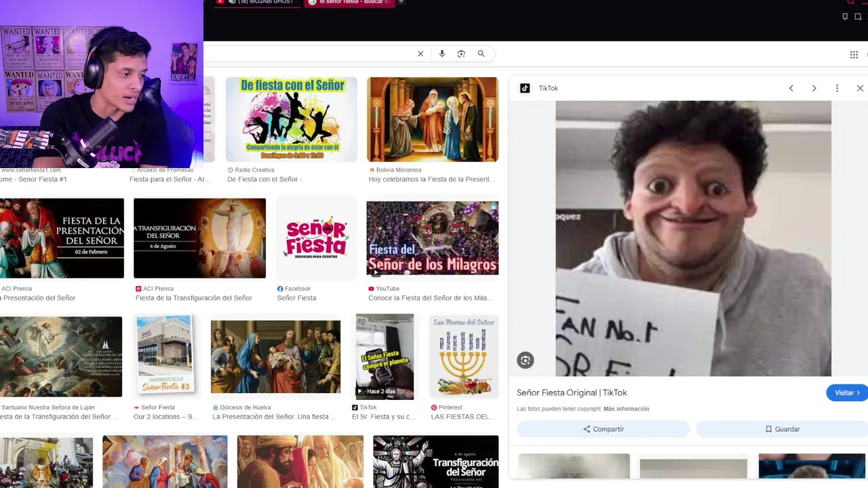The image size is (868, 488).
Task: Click the YouTube source label
Action: [x=387, y=289]
